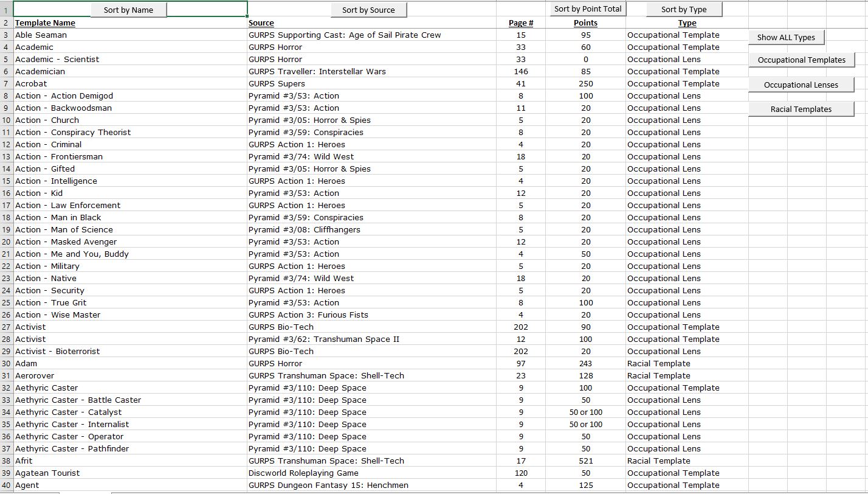Select the 0 points cell
This screenshot has height=494, width=868.
point(585,59)
